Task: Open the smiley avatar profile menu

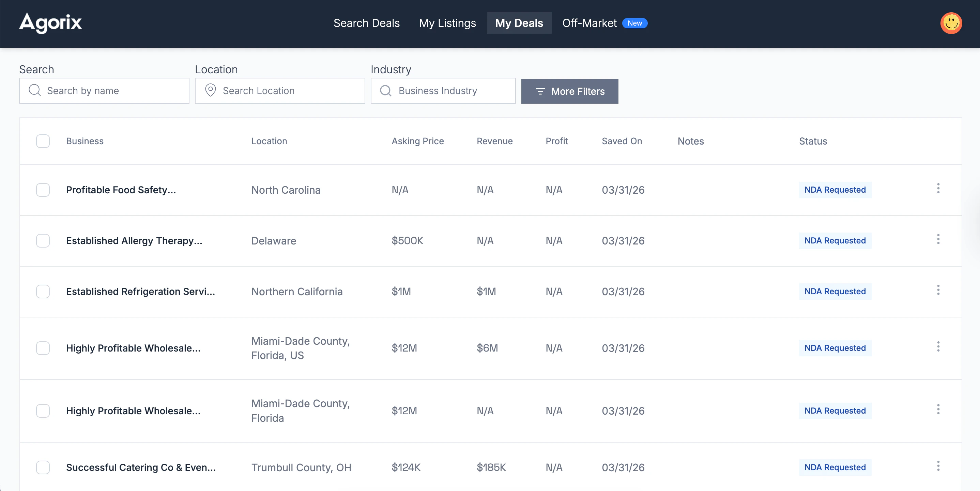Action: click(951, 24)
